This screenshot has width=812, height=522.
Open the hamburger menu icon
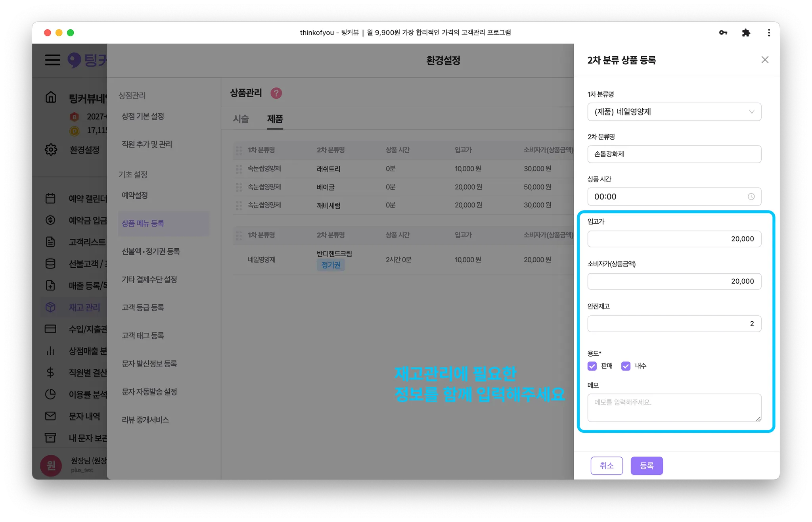click(52, 60)
